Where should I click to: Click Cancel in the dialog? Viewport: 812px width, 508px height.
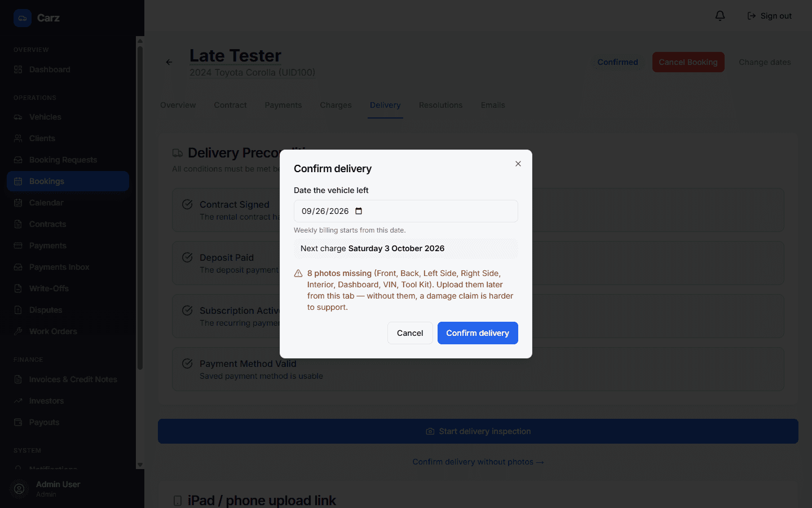[x=410, y=333]
